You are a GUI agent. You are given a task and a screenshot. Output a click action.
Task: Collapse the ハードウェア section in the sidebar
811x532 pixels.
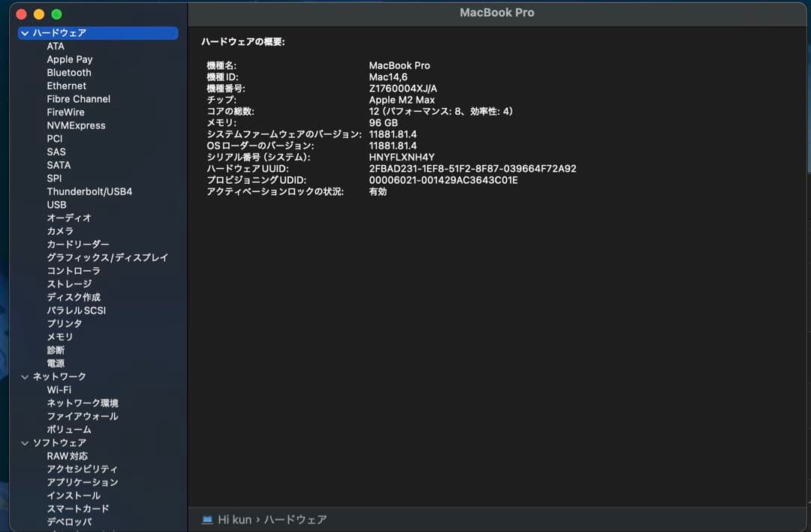[x=25, y=32]
